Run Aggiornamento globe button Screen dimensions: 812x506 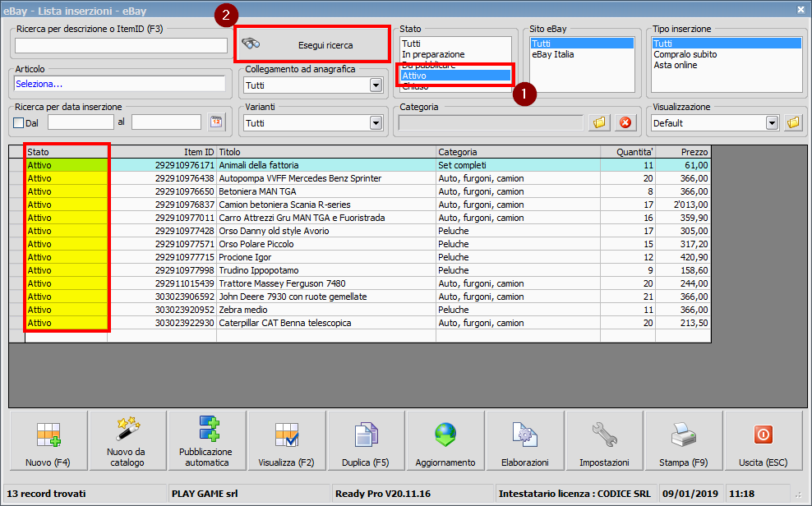click(x=445, y=441)
